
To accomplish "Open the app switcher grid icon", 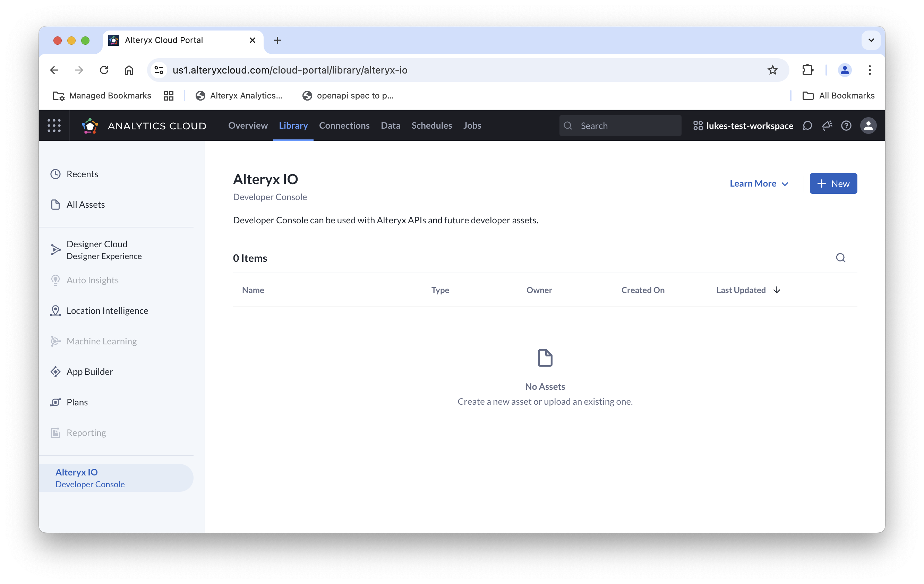I will [x=54, y=126].
